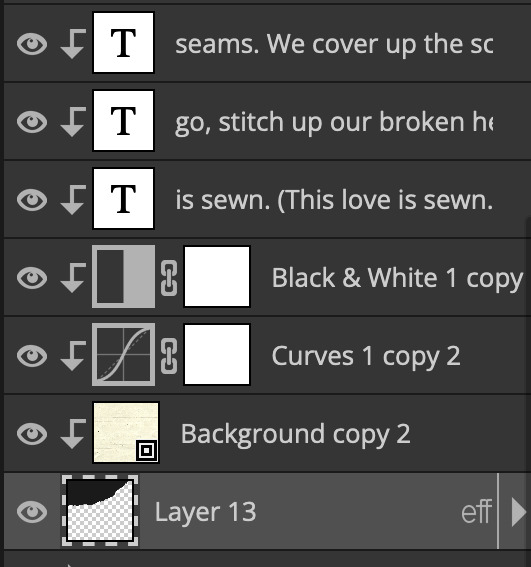This screenshot has width=531, height=567.
Task: Click the white mask thumbnail of Curves 1 copy 2
Action: 217,355
